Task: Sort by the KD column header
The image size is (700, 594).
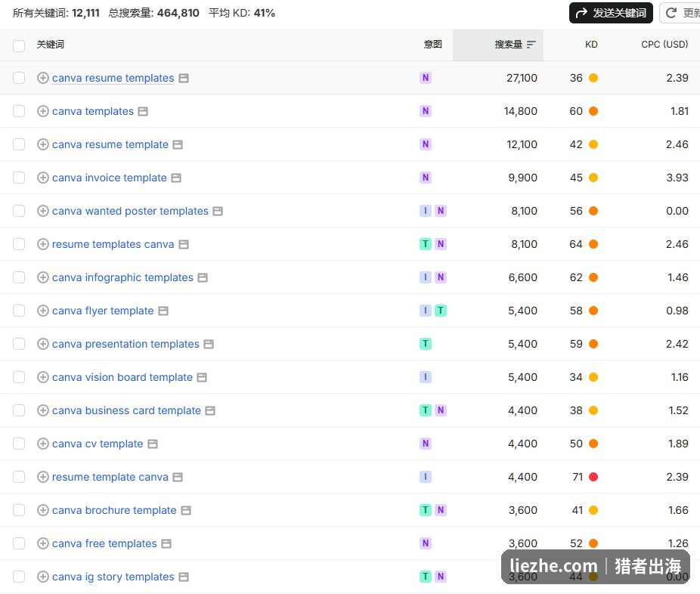Action: tap(591, 45)
